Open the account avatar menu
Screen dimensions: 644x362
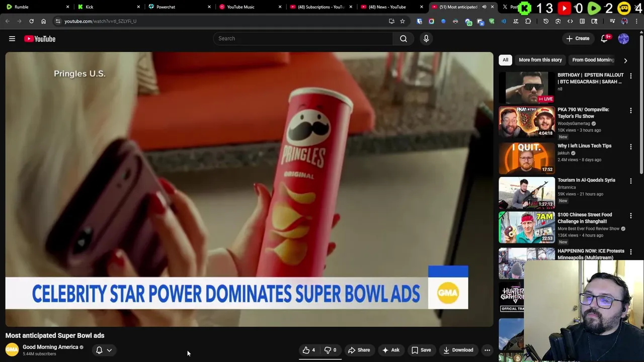(x=623, y=39)
